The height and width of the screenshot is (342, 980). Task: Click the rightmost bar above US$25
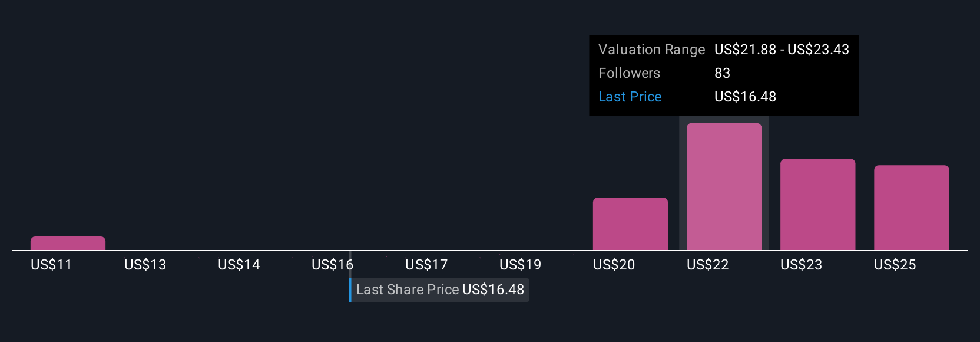point(911,208)
